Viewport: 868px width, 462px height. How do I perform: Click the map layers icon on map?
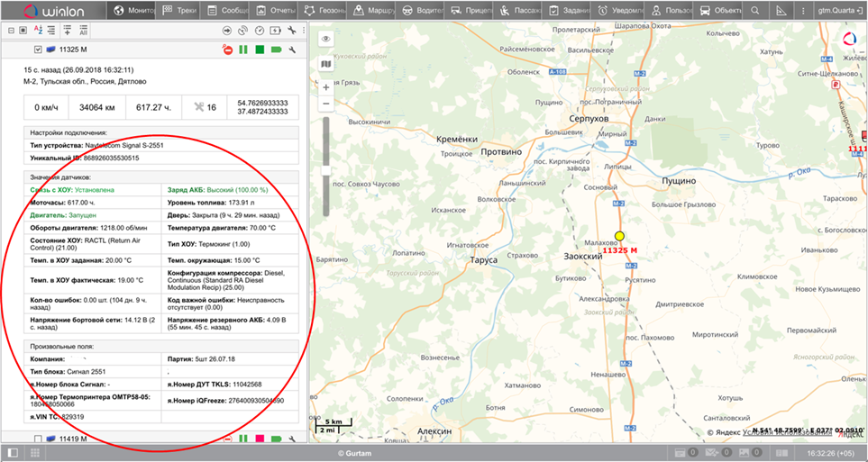[x=325, y=64]
